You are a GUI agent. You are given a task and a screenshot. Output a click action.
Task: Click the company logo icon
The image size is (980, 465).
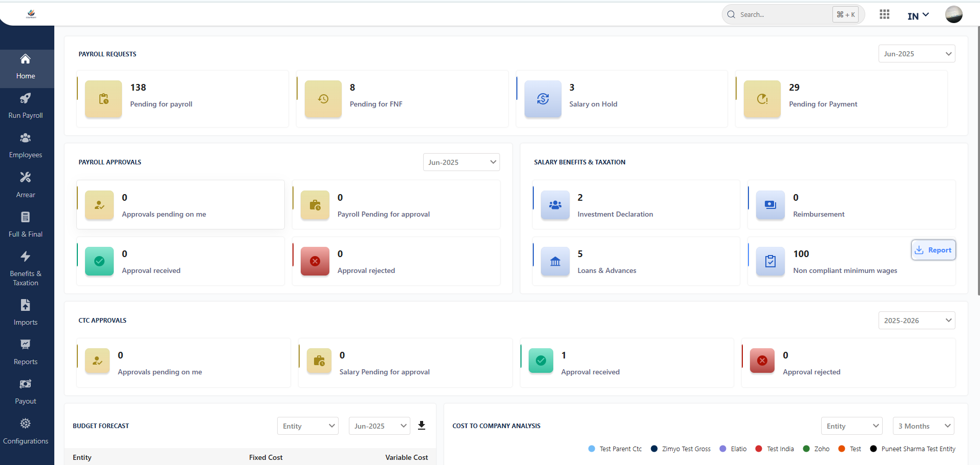[x=31, y=14]
